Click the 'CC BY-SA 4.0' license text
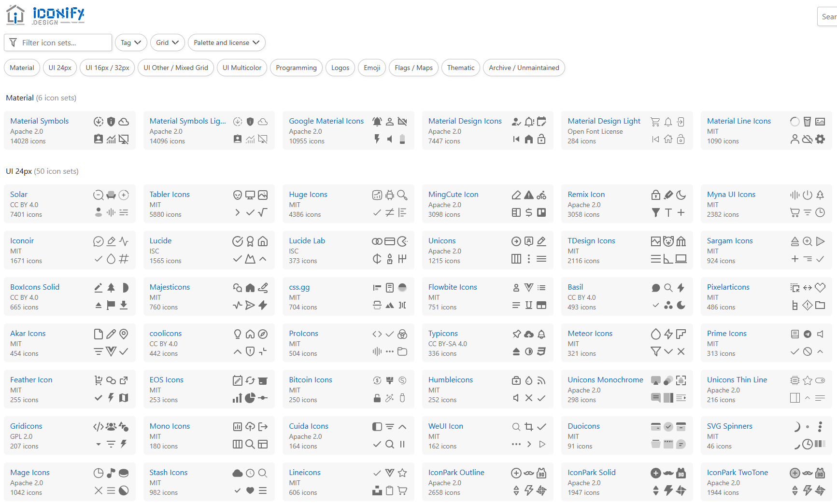837x504 pixels. 448,344
